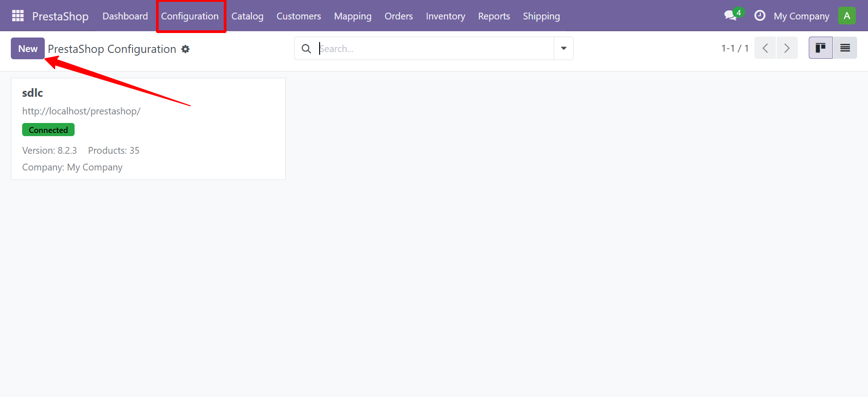The height and width of the screenshot is (397, 868).
Task: Click the http://localhost/prestashop/ URL text
Action: [x=81, y=111]
